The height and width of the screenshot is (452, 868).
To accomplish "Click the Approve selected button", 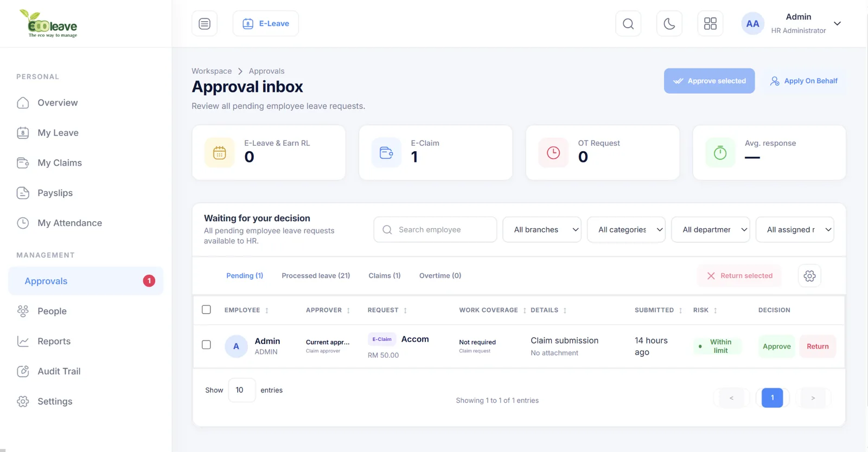I will (709, 81).
